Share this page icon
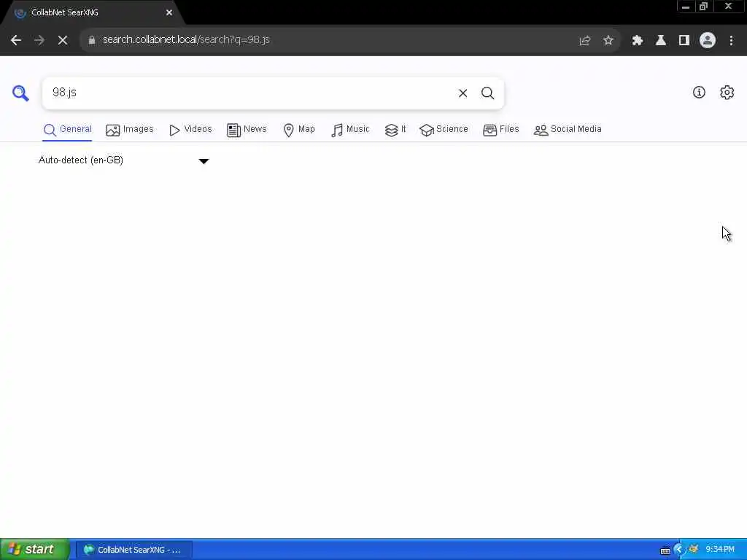 pyautogui.click(x=584, y=41)
